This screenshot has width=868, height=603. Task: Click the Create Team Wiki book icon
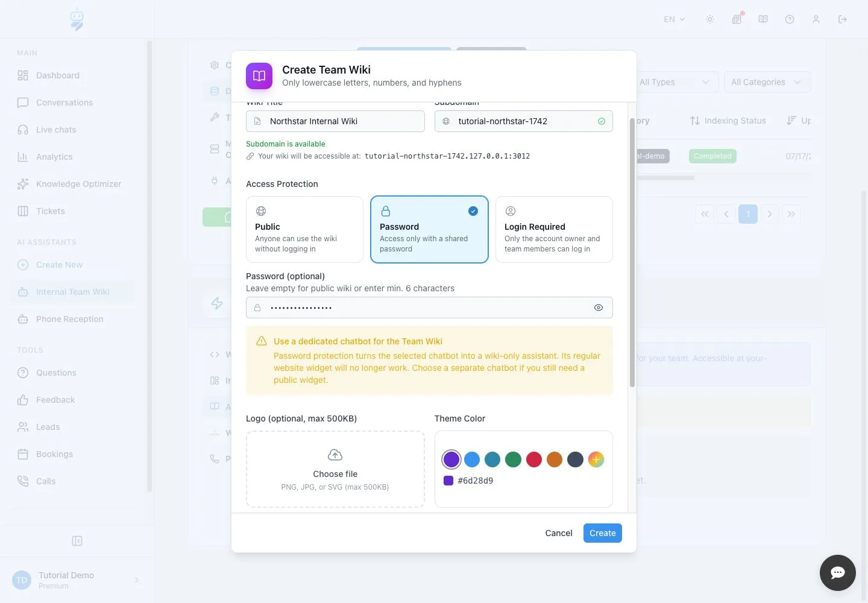click(x=259, y=76)
